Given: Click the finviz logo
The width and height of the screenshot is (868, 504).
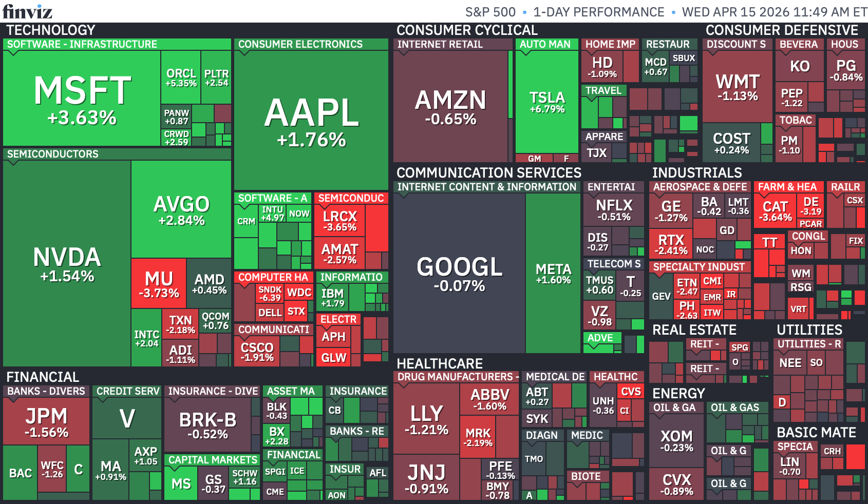Looking at the screenshot, I should (x=28, y=11).
